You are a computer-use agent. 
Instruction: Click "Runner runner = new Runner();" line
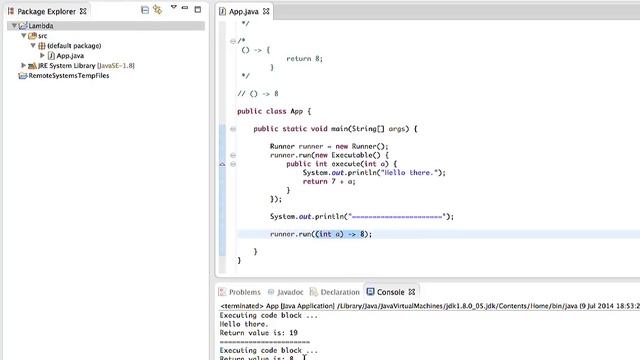[329, 147]
